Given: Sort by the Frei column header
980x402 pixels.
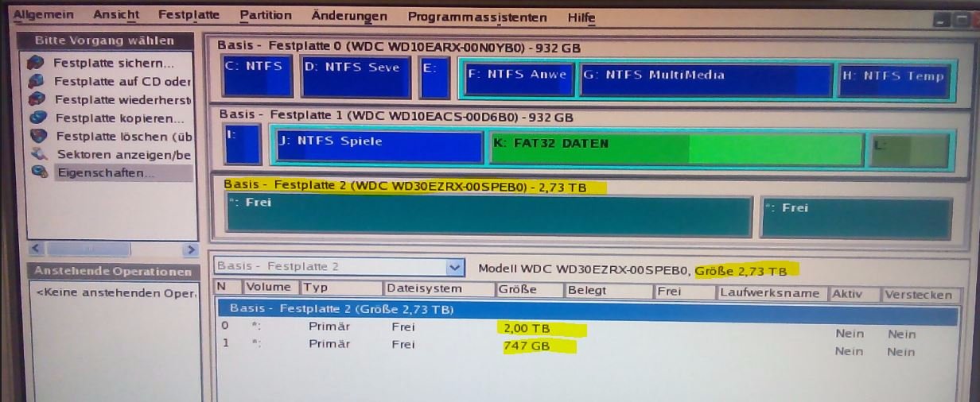Looking at the screenshot, I should pyautogui.click(x=685, y=292).
